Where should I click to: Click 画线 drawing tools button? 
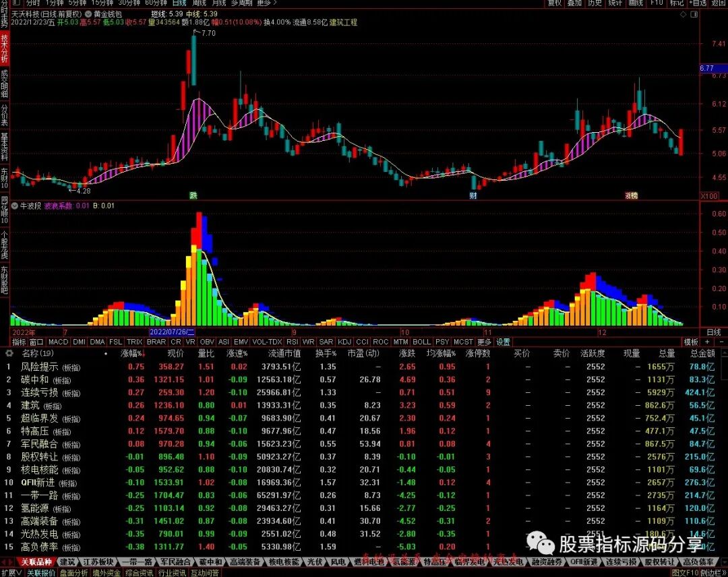[x=636, y=3]
